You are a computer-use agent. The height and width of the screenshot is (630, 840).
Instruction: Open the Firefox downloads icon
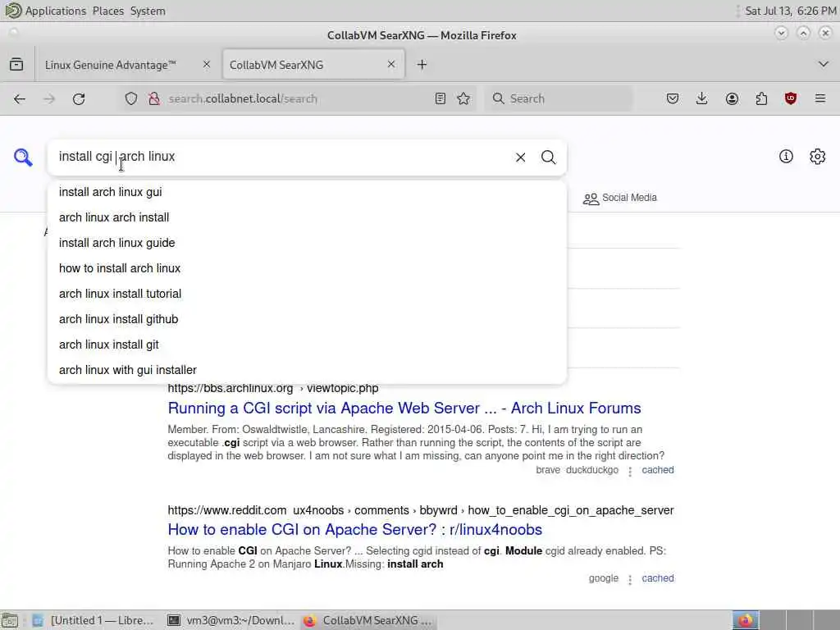click(x=702, y=98)
